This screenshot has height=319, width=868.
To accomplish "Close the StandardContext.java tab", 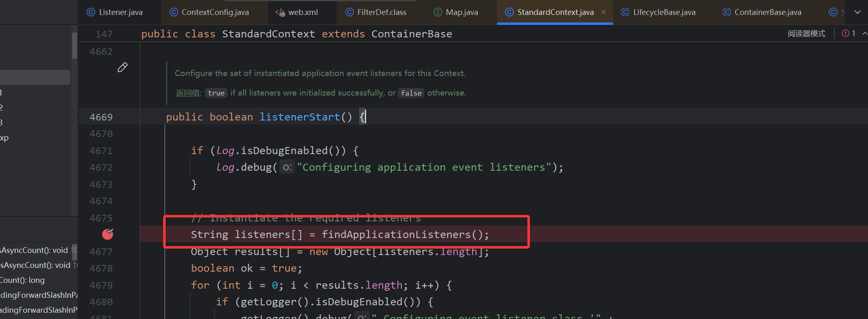I will pos(604,12).
